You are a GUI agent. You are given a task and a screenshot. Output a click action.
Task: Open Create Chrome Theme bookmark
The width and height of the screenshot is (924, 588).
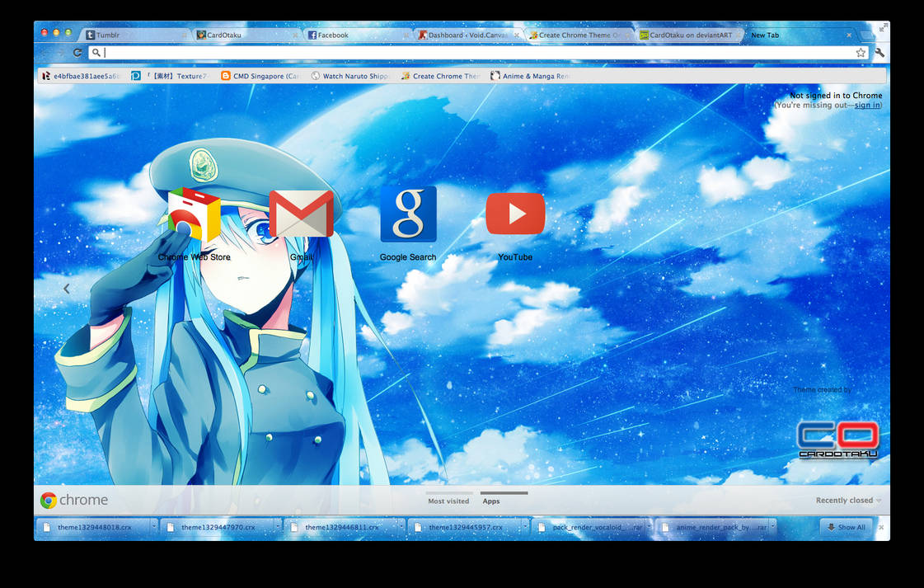440,76
